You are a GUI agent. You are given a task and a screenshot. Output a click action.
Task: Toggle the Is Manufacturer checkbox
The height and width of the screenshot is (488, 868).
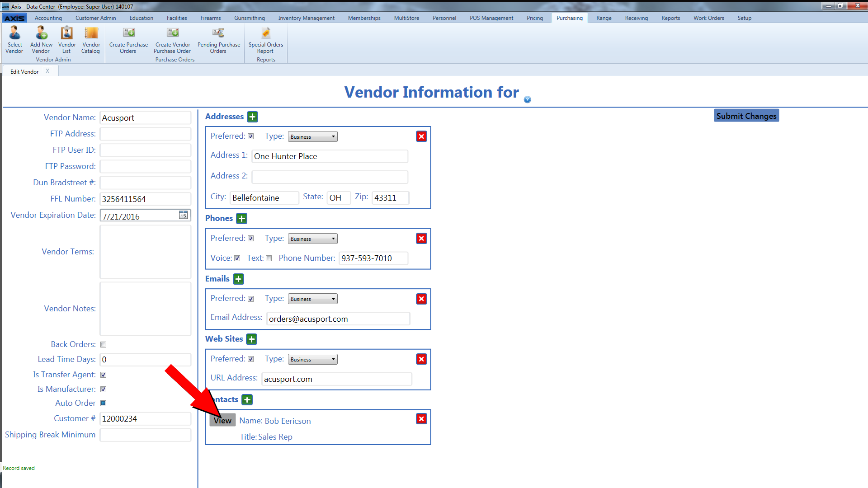103,389
